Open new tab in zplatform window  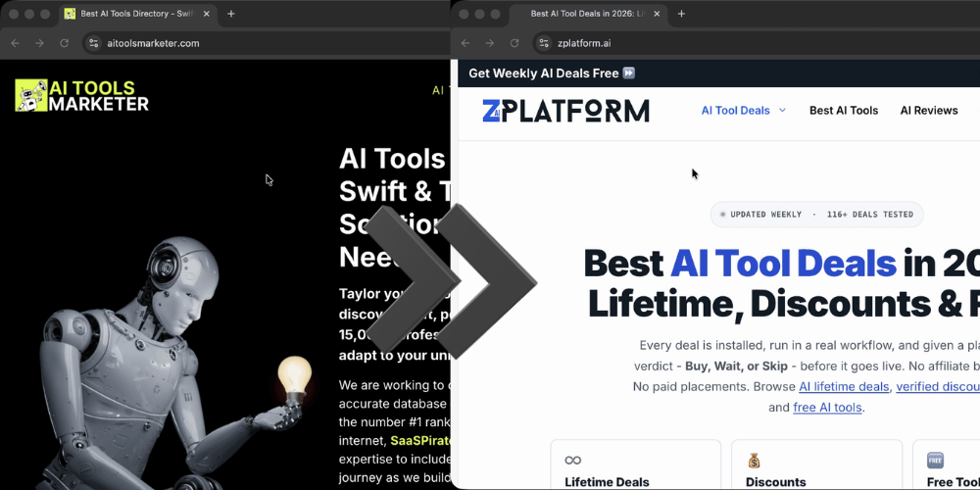point(681,14)
